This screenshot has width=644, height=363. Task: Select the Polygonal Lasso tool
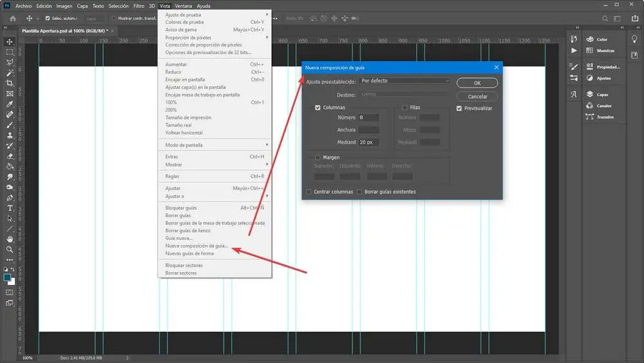[x=10, y=63]
